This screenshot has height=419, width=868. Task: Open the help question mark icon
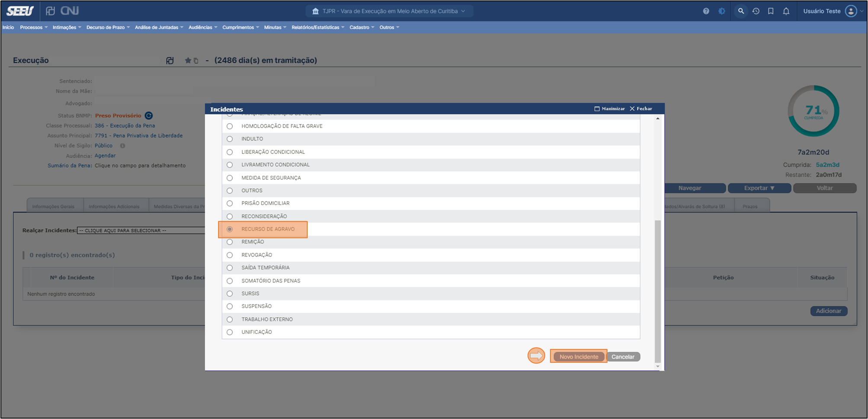click(706, 11)
